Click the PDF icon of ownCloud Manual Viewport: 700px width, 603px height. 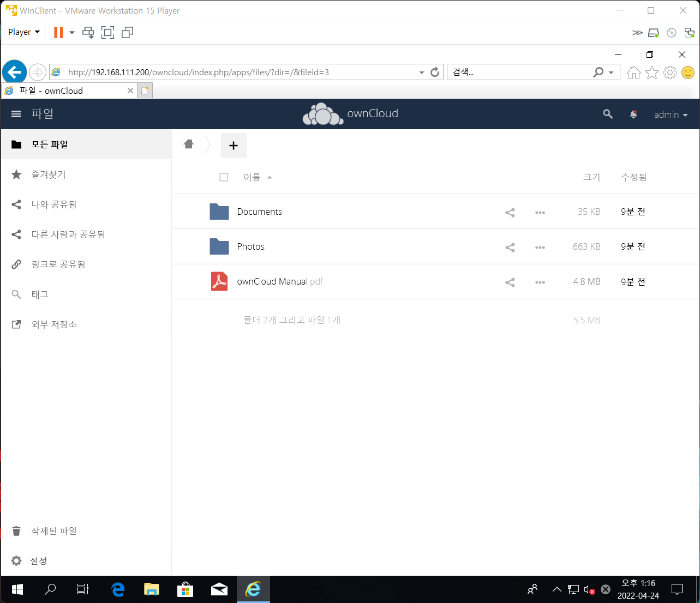click(x=219, y=281)
